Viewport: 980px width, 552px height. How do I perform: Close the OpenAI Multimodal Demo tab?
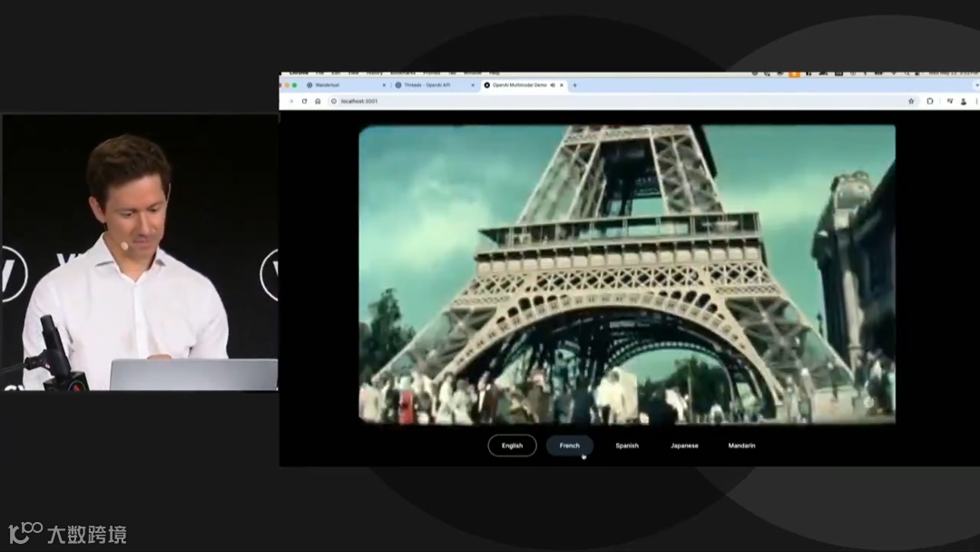coord(562,85)
